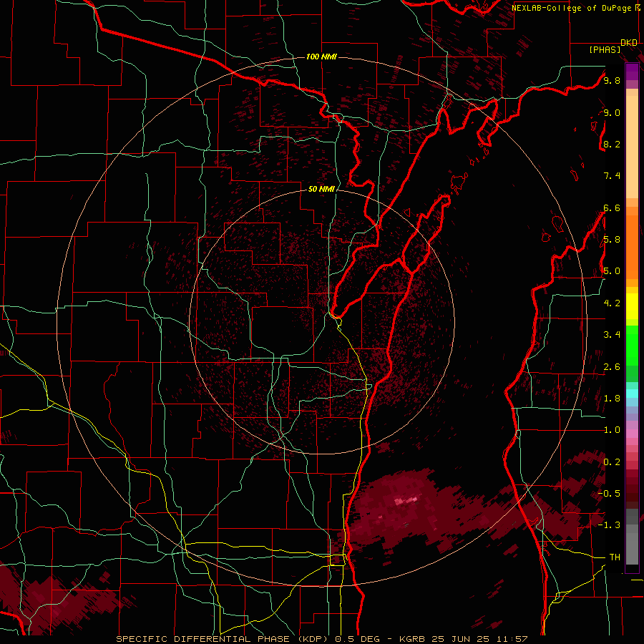Pick the cyan segment of the color bar
644x644 pixels.
click(x=632, y=394)
